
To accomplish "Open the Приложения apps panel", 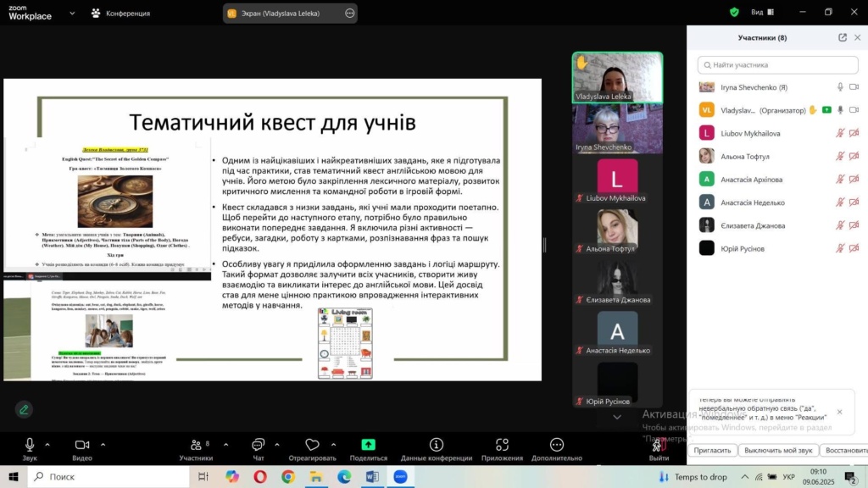I will pyautogui.click(x=502, y=449).
